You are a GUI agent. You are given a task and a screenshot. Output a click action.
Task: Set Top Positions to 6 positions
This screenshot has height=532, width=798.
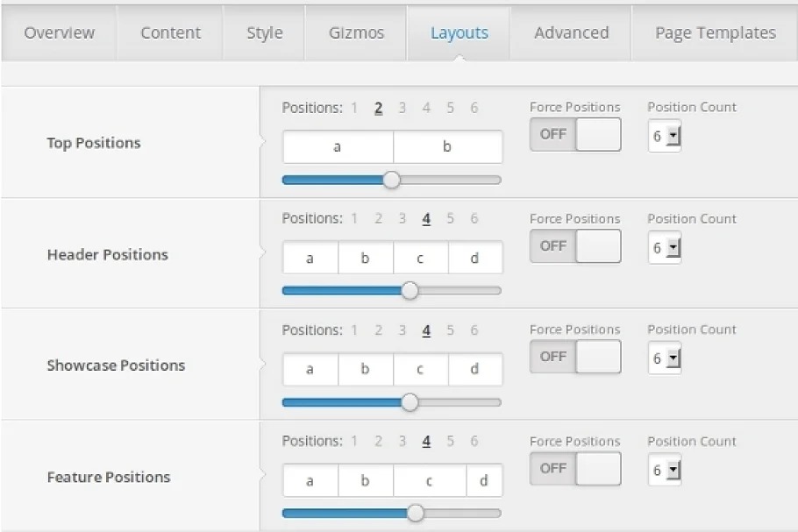click(x=474, y=108)
